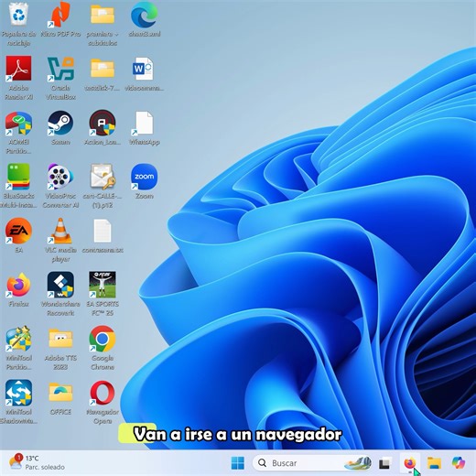
Task: Open the OFFICE folder
Action: [60, 393]
